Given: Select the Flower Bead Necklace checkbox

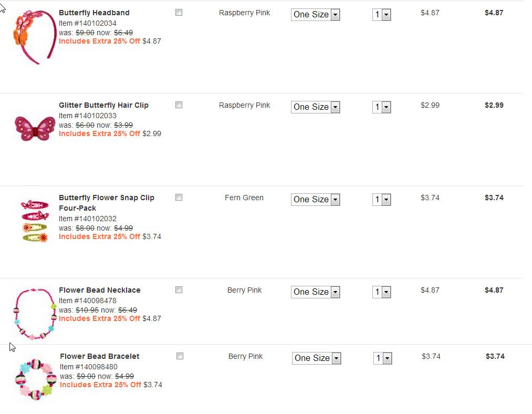Looking at the screenshot, I should (179, 290).
